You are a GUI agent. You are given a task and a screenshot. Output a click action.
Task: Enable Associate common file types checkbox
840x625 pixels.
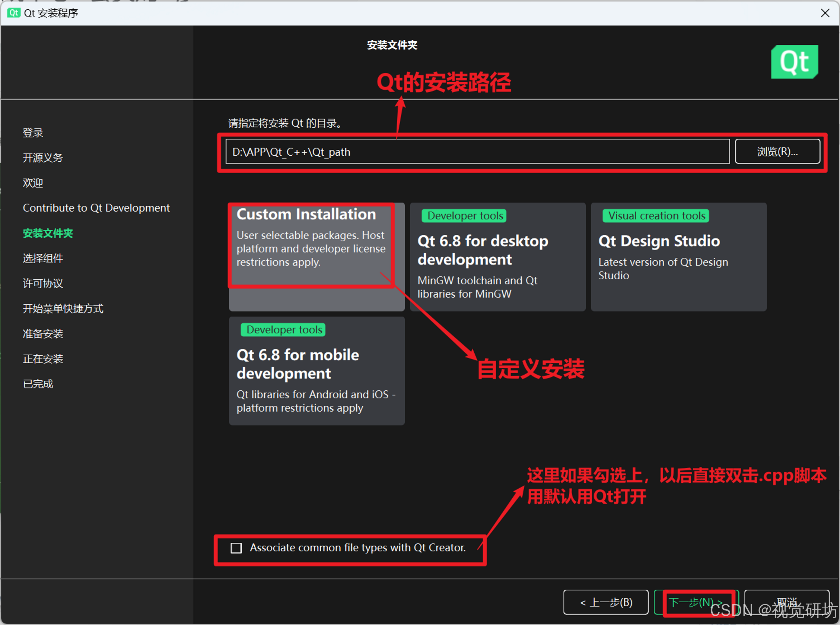[x=236, y=548]
